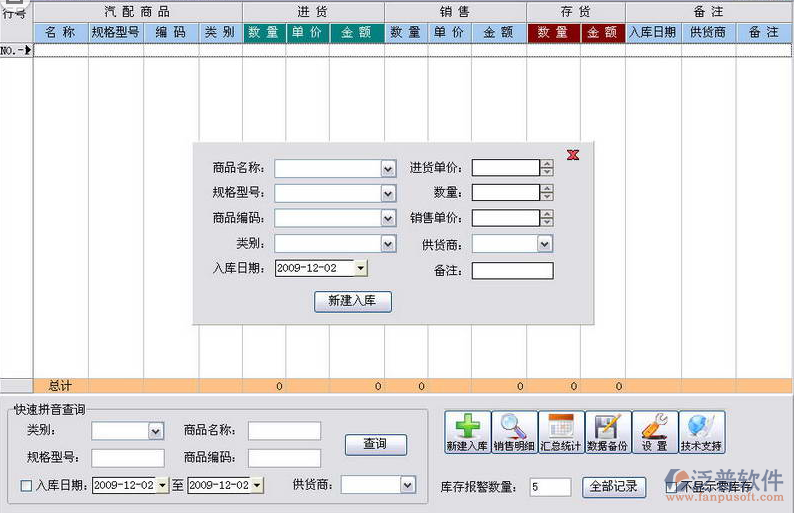Click the 全部记录 button
794x513 pixels.
(x=614, y=487)
